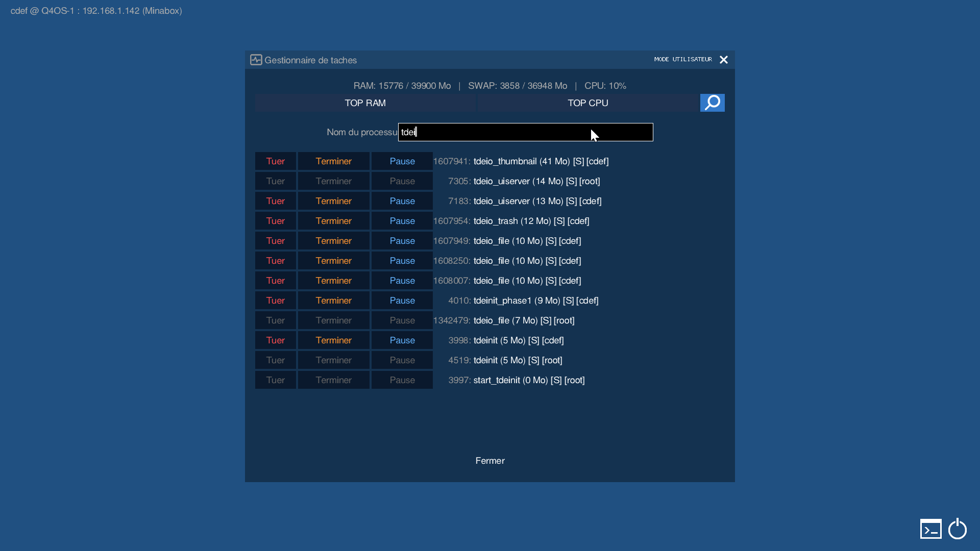Pause tdeio_file process 1607949
Viewport: 980px width, 551px height.
(402, 241)
